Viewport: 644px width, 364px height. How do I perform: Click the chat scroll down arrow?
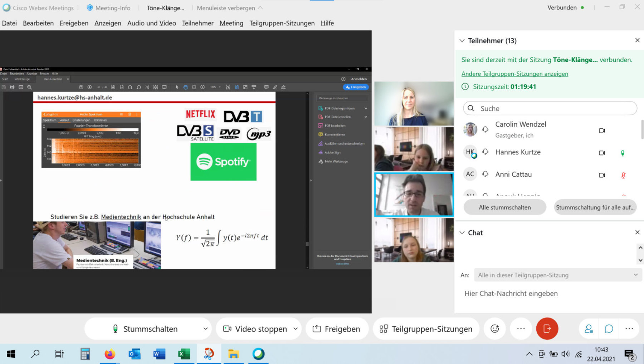pyautogui.click(x=640, y=260)
